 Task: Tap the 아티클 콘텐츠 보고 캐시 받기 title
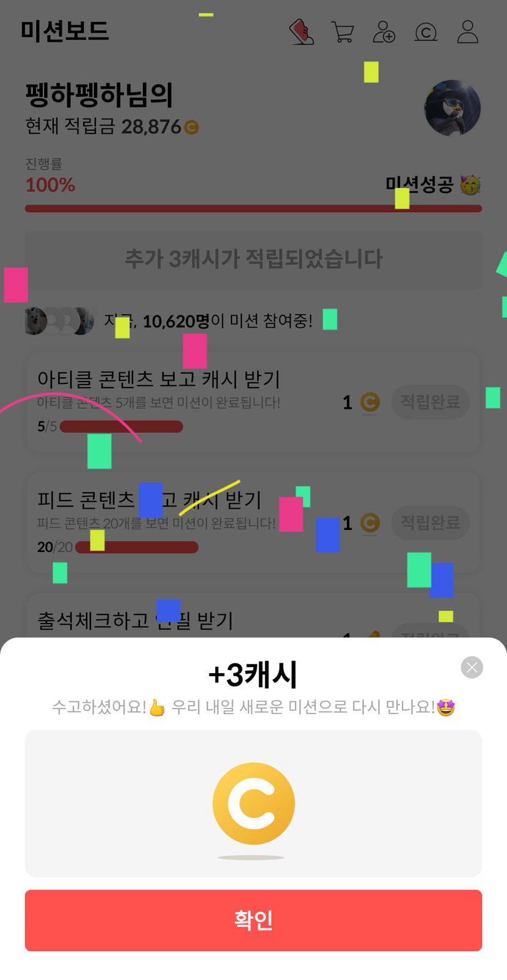[159, 378]
